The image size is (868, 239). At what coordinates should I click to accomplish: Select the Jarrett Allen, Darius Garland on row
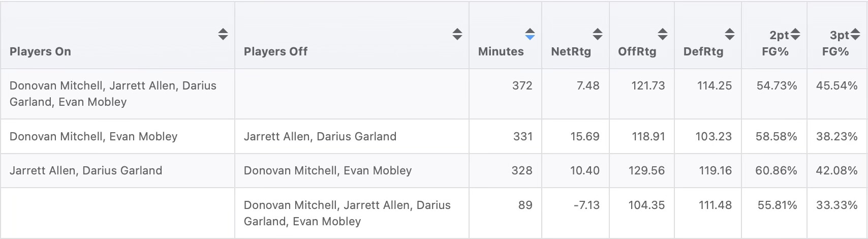(86, 170)
